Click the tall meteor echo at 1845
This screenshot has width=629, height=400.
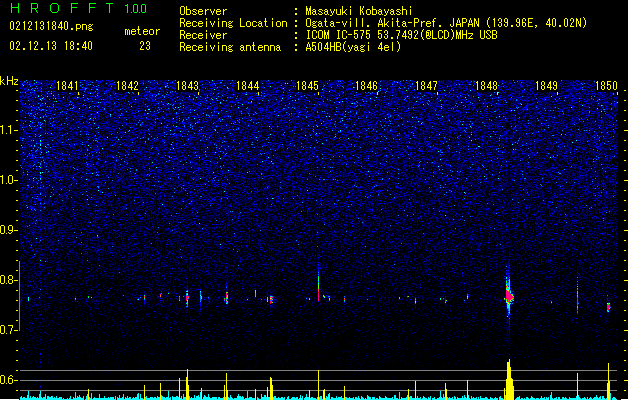click(319, 283)
